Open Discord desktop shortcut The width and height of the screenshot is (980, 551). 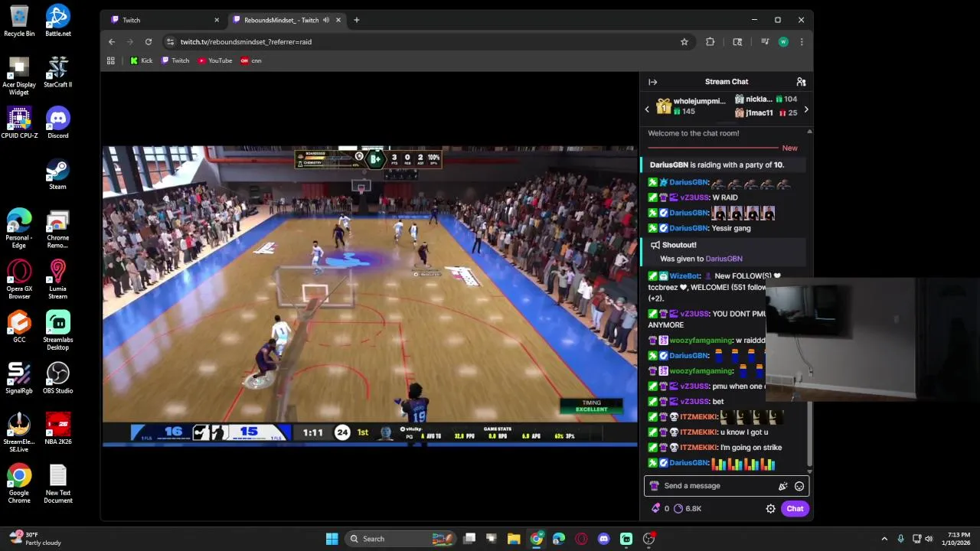point(57,122)
